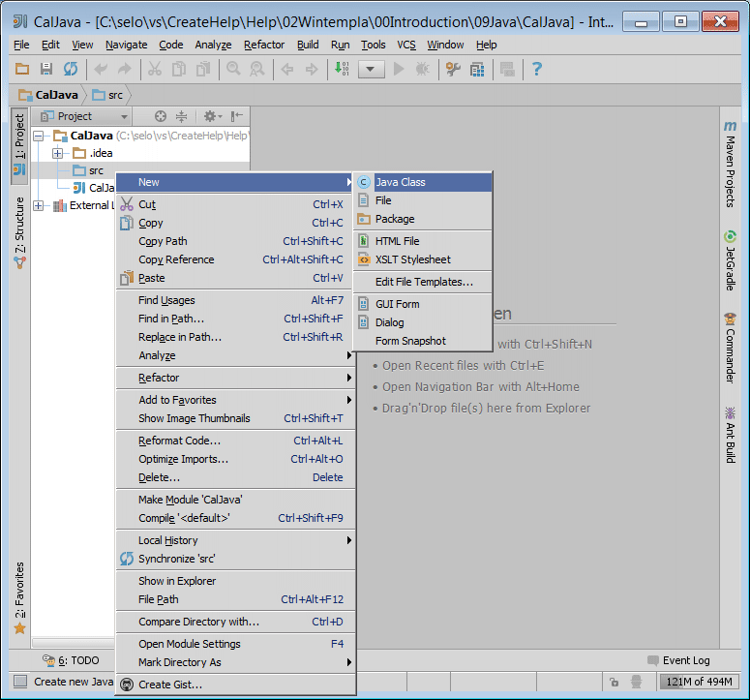The width and height of the screenshot is (750, 700).
Task: Expand the Local History submenu
Action: 236,540
